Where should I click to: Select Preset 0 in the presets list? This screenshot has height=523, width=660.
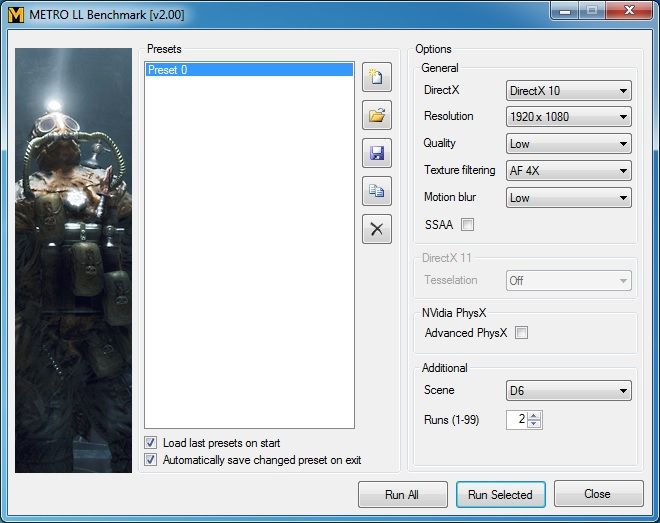[x=248, y=70]
